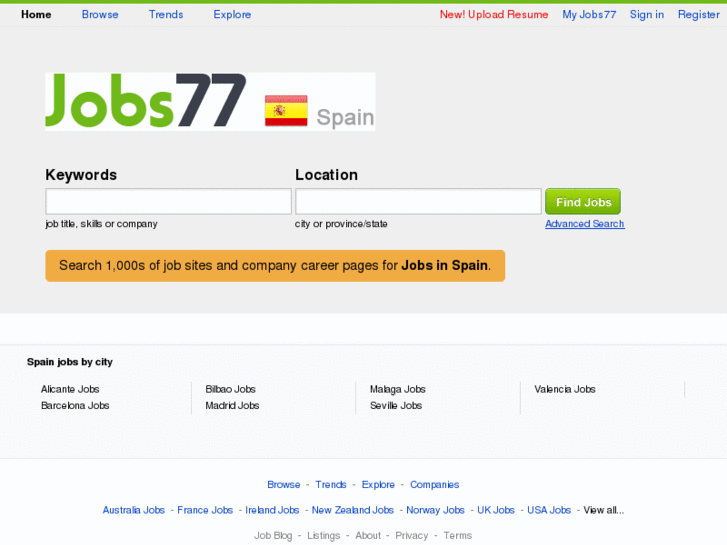Select Explore in top navigation
The width and height of the screenshot is (727, 545).
coord(232,14)
